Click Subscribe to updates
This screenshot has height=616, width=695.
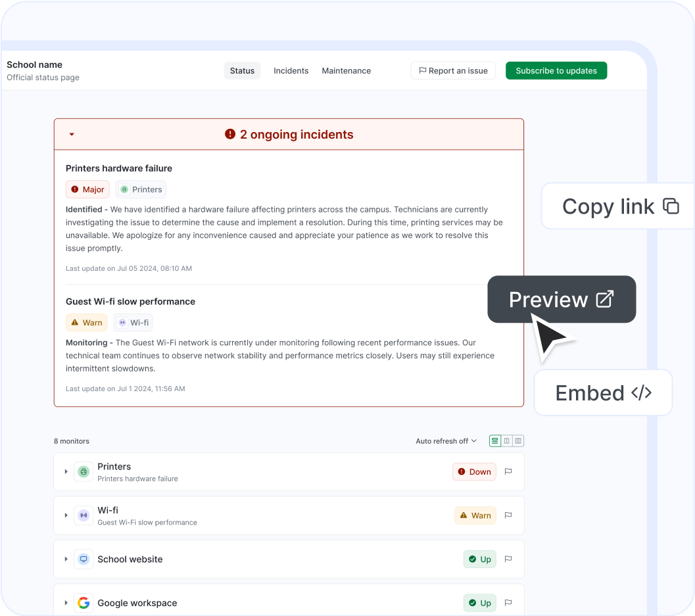pos(556,70)
